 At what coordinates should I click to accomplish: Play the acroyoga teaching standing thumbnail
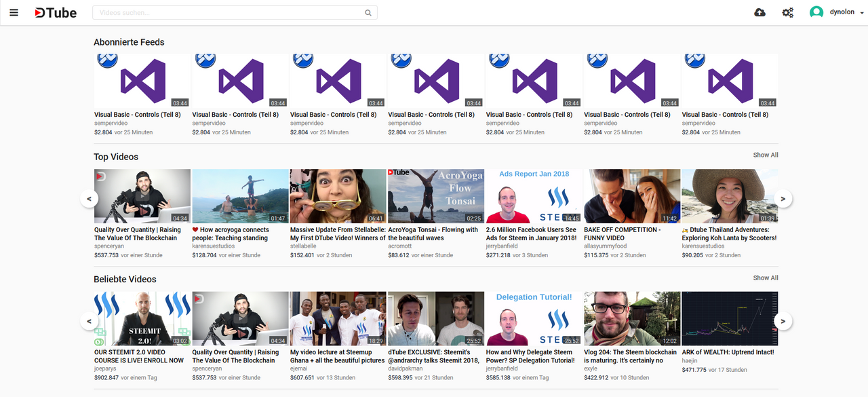(240, 196)
